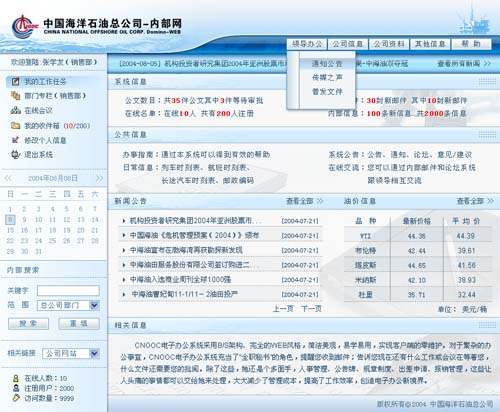
Task: Click the 在线人数 user icon
Action: [16, 378]
